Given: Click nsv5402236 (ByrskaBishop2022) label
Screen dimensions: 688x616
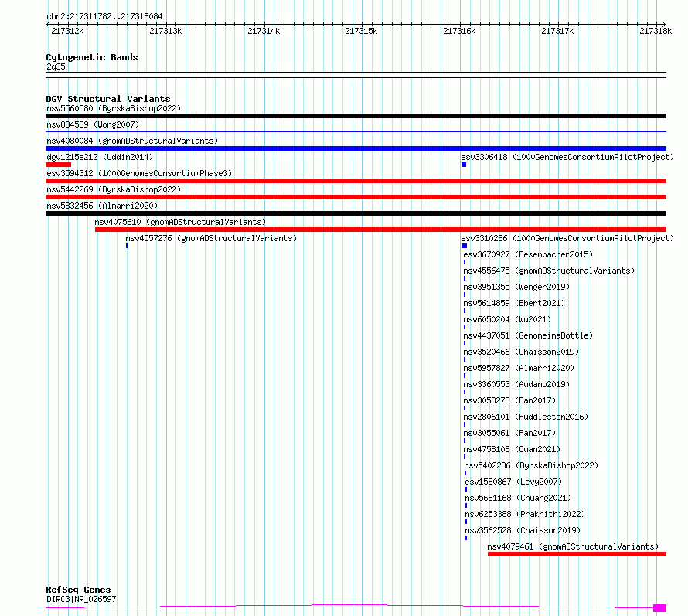Looking at the screenshot, I should pos(531,465).
